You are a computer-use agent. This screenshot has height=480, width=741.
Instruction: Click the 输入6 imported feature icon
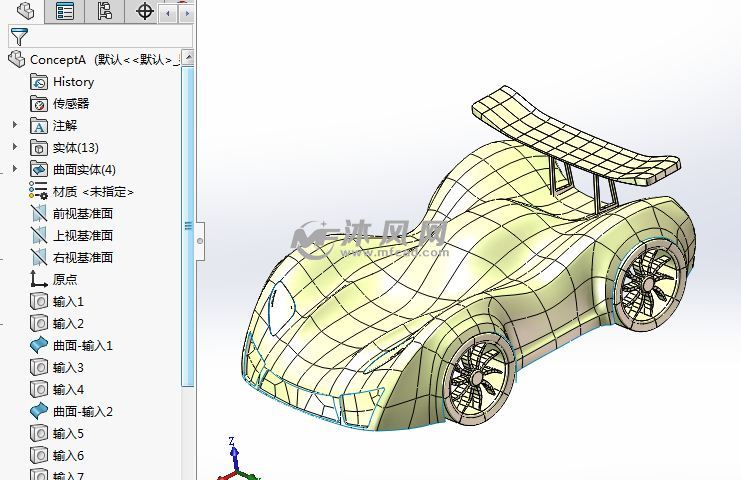coord(39,455)
